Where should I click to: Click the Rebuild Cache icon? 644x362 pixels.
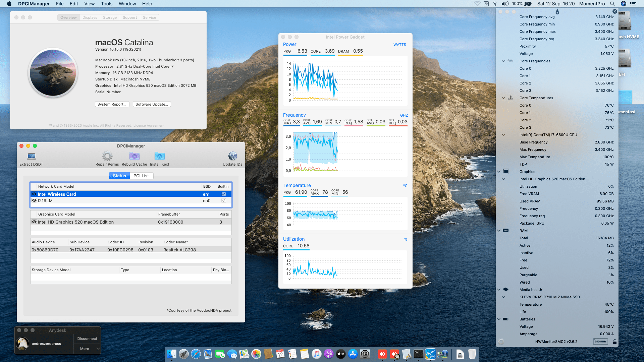click(x=135, y=156)
